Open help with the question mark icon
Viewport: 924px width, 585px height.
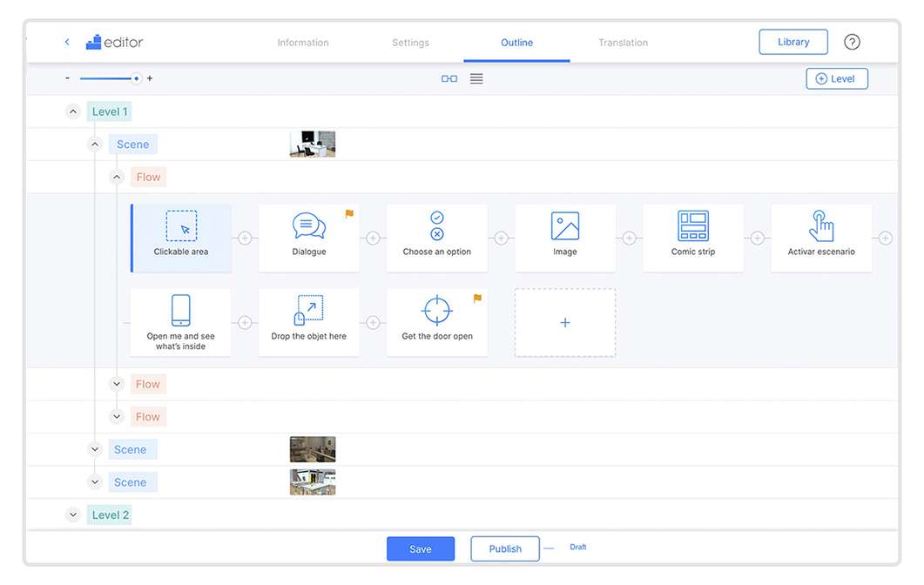(852, 42)
